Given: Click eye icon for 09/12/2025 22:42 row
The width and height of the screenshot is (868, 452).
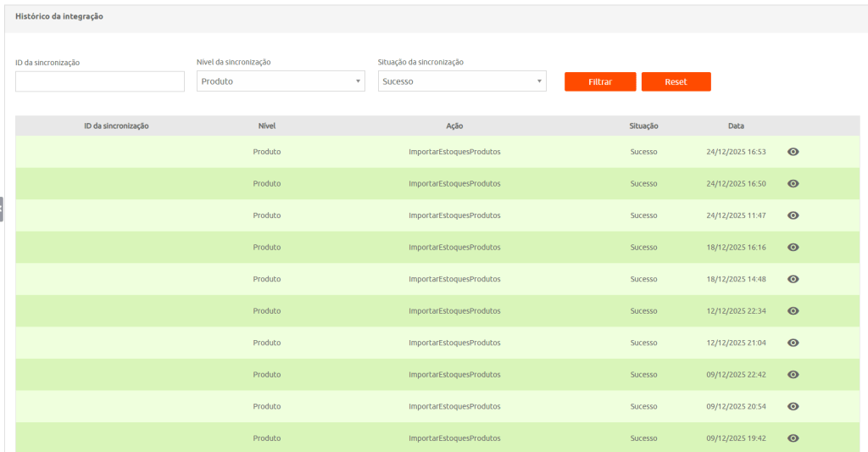Looking at the screenshot, I should click(793, 375).
